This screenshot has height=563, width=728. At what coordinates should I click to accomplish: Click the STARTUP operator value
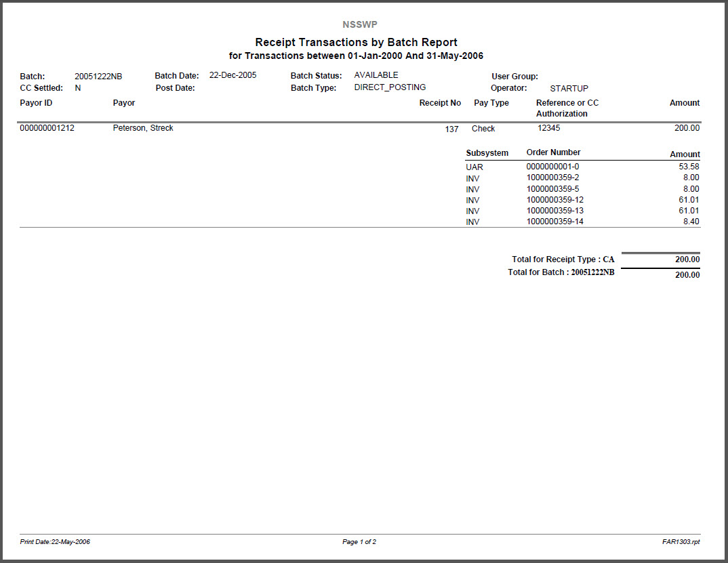[x=569, y=89]
